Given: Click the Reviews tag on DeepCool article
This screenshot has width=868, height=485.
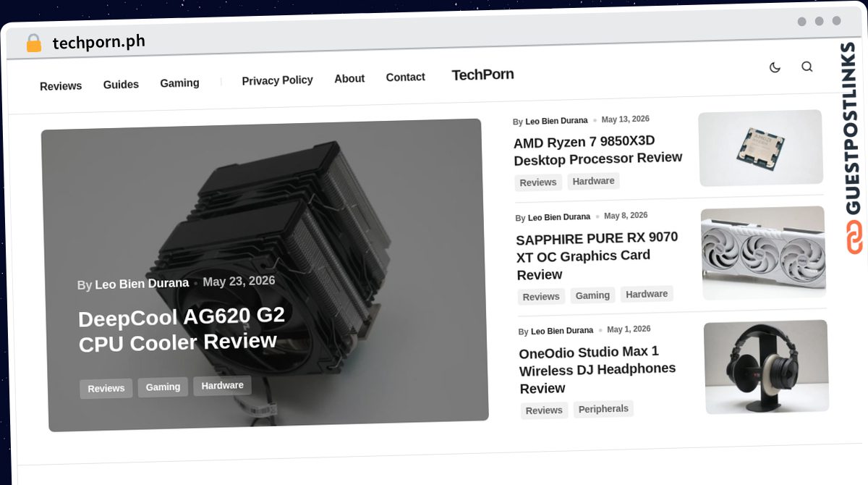Looking at the screenshot, I should click(106, 389).
